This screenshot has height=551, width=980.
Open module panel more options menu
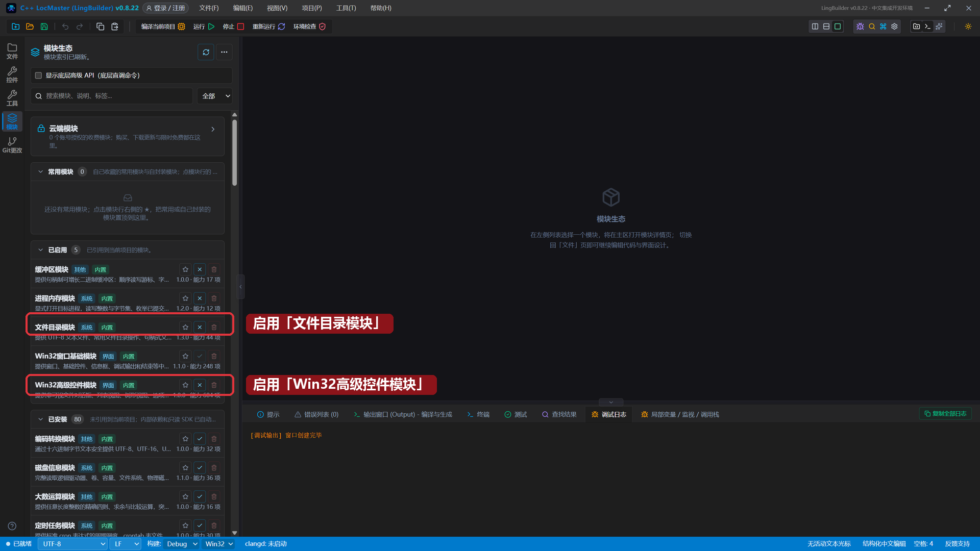click(x=224, y=52)
